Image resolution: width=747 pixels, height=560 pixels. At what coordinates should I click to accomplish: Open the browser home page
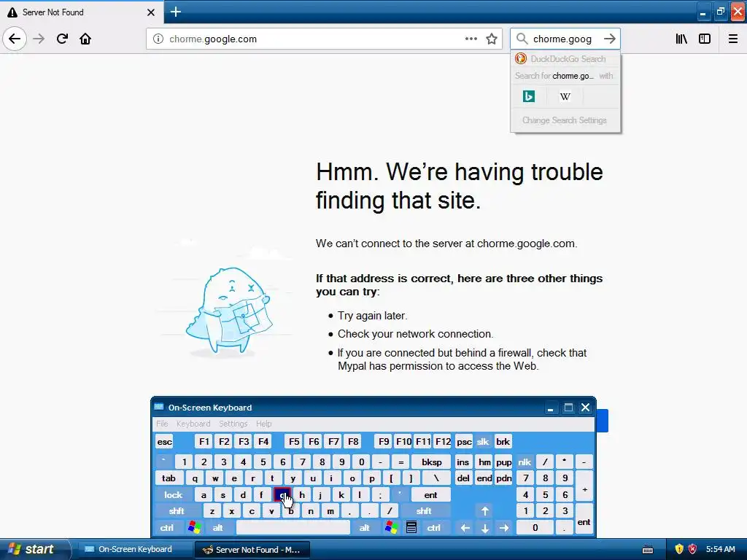point(85,39)
